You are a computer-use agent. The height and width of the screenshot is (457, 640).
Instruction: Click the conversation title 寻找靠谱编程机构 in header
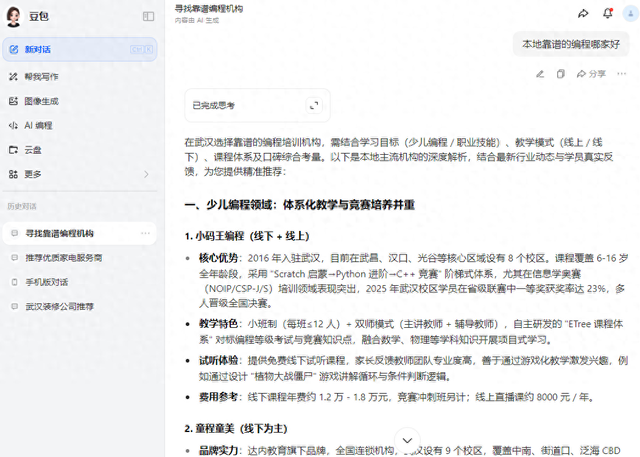pos(209,9)
